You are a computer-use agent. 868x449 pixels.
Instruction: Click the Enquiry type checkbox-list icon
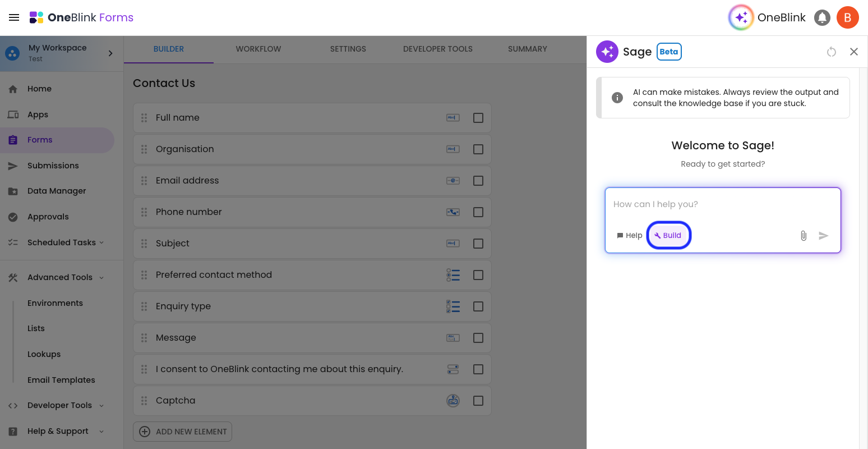[x=453, y=306]
